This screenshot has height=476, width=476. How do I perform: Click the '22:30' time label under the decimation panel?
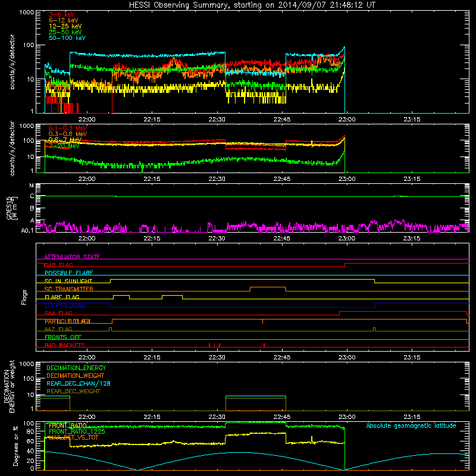tap(217, 417)
